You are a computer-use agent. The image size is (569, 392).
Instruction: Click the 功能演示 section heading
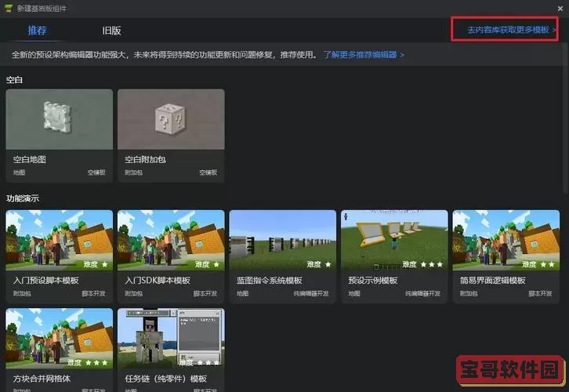[x=23, y=198]
